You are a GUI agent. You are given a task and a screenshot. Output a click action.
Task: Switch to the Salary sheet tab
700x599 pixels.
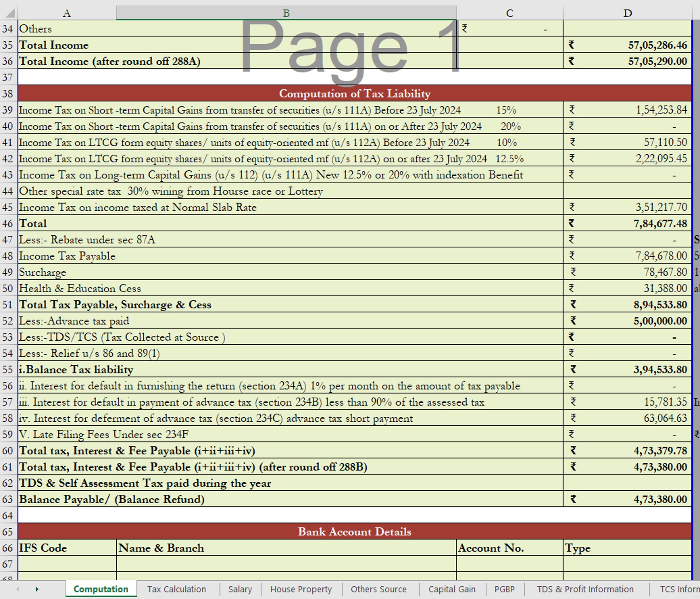pos(240,589)
